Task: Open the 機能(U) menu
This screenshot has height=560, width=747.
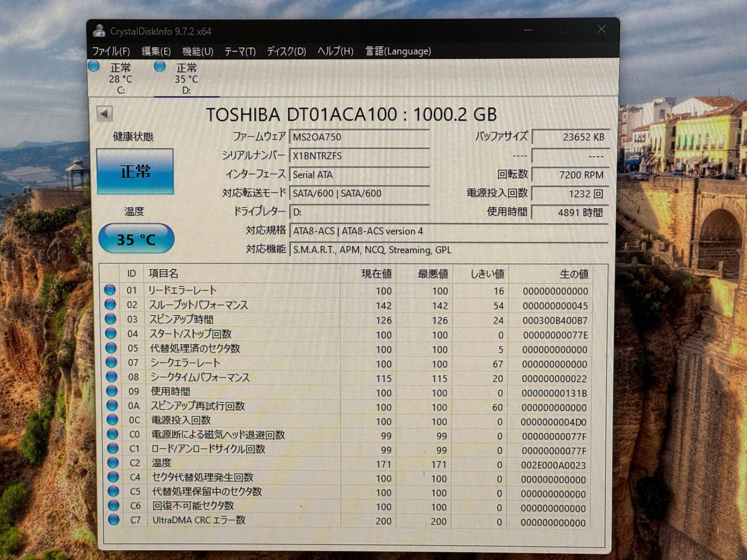Action: pyautogui.click(x=197, y=51)
